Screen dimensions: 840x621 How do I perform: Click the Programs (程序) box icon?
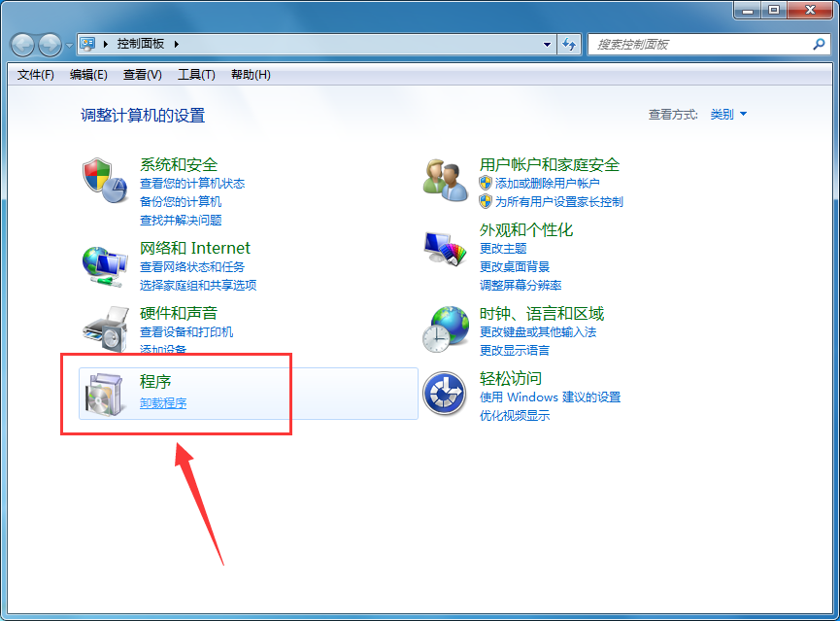click(104, 394)
